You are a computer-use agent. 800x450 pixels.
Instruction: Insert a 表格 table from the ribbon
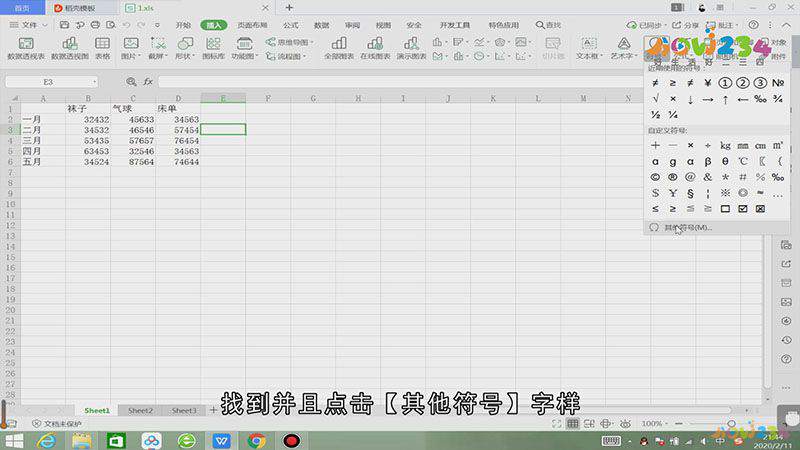(103, 48)
